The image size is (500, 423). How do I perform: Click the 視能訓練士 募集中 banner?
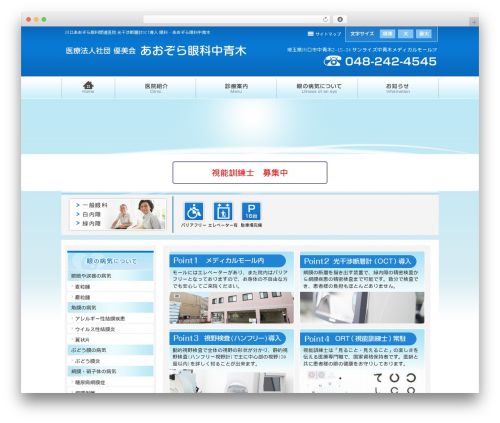click(x=250, y=173)
